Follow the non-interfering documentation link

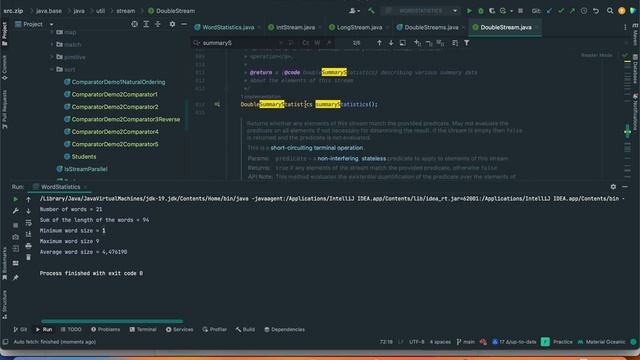pos(338,158)
